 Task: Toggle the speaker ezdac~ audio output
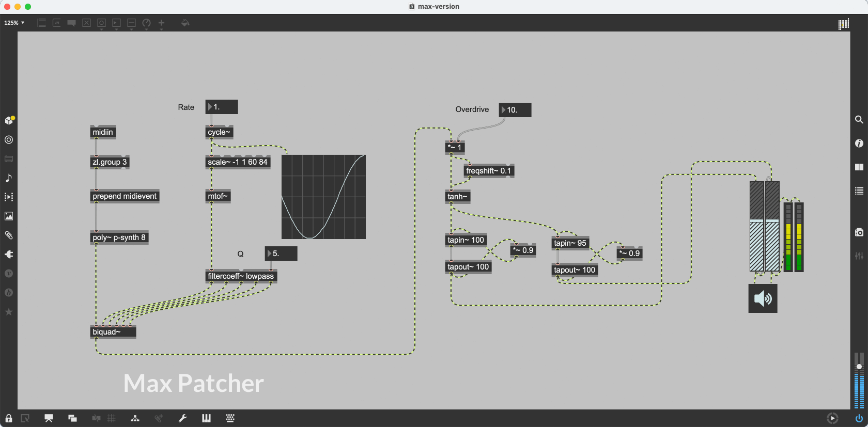763,298
